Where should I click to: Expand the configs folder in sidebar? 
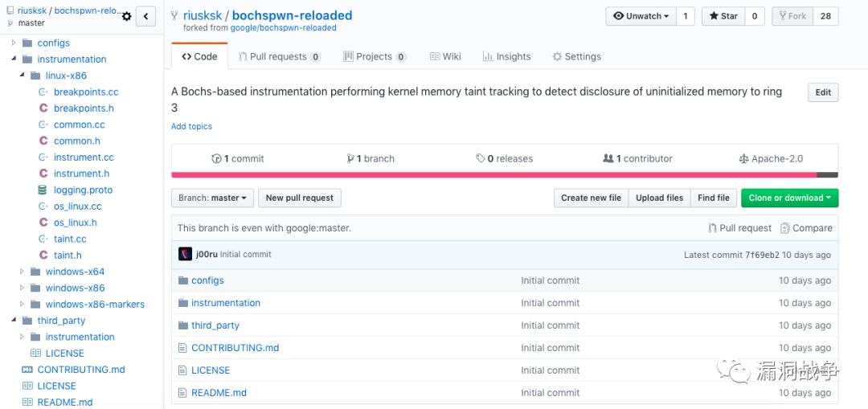click(14, 43)
